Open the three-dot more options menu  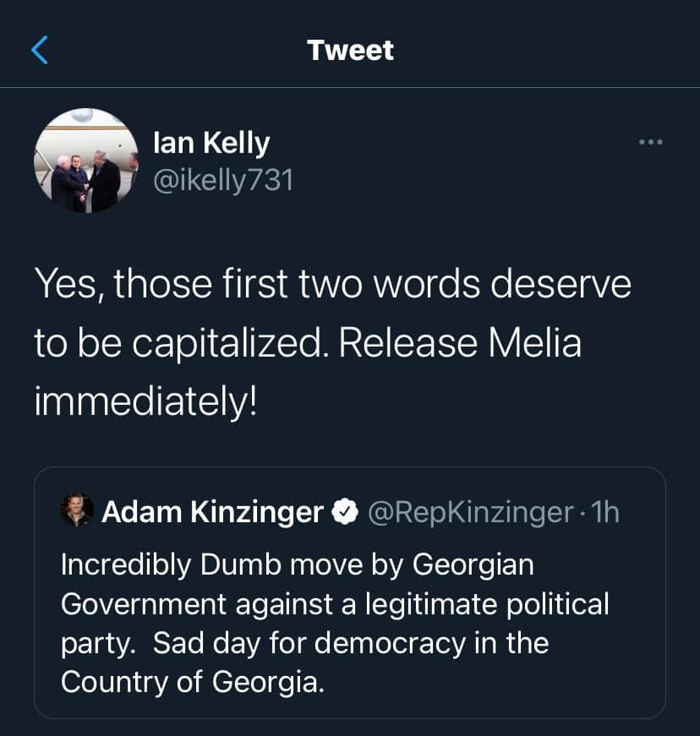point(650,142)
